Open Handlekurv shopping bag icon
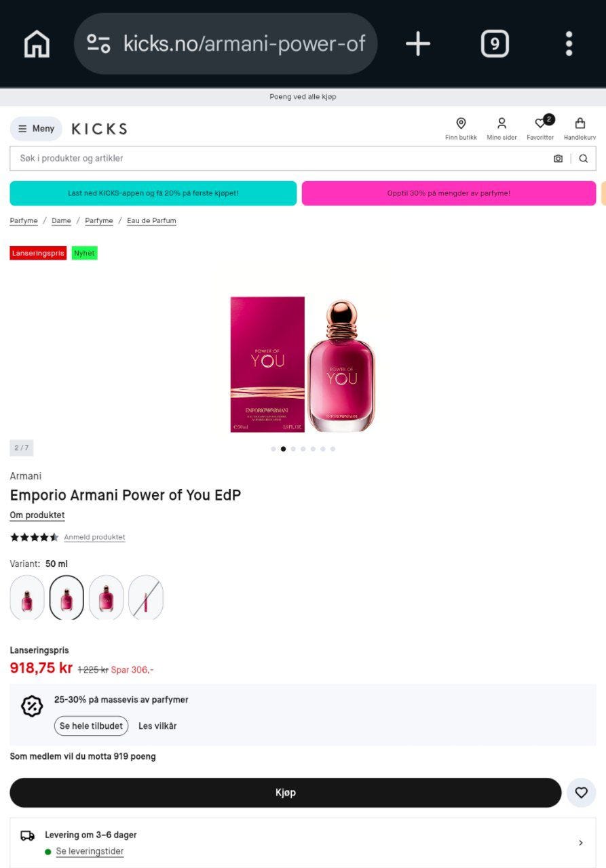 click(580, 128)
